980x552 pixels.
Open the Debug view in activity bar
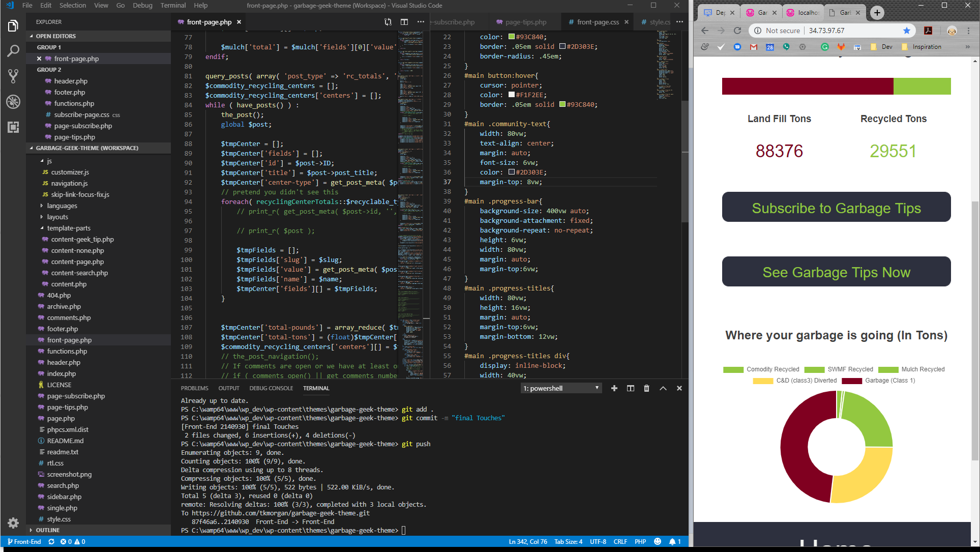tap(13, 102)
